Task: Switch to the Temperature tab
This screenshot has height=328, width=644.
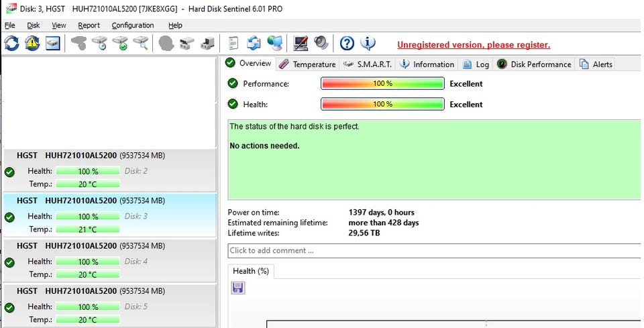Action: (x=308, y=64)
